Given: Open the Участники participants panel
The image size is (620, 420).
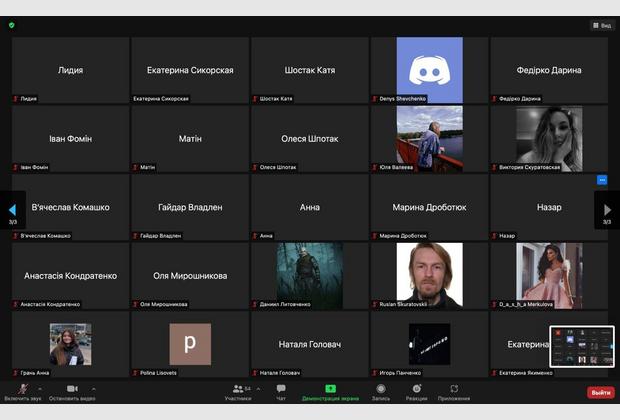Looking at the screenshot, I should tap(238, 391).
